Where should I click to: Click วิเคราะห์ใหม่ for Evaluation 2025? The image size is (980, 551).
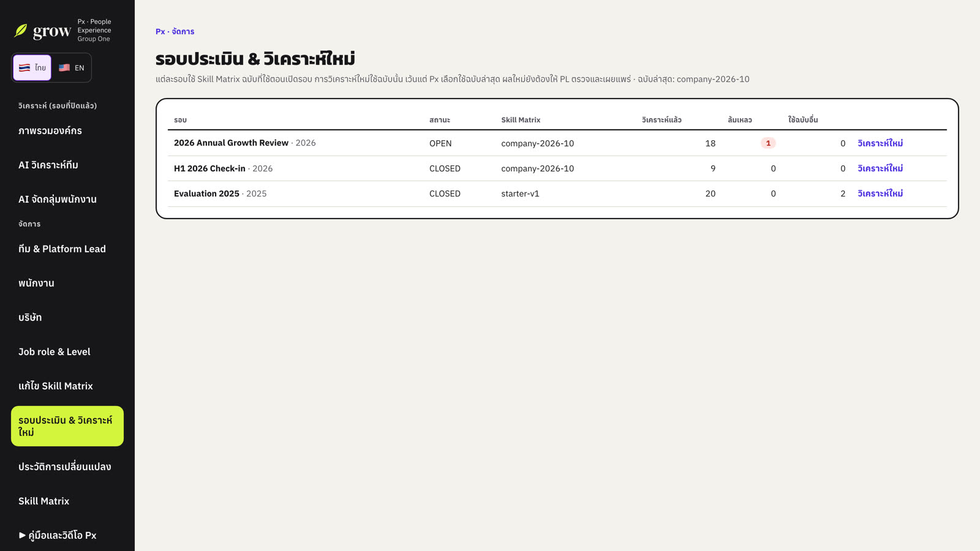click(880, 193)
